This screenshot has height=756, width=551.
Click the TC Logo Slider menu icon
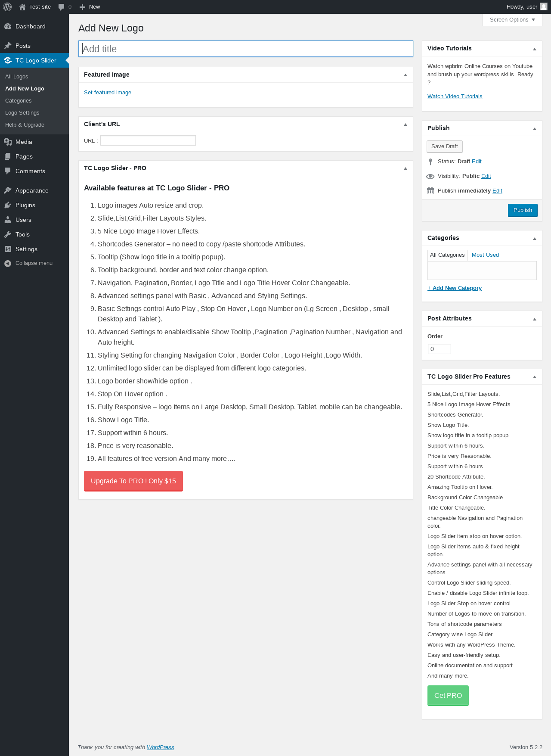click(x=8, y=60)
